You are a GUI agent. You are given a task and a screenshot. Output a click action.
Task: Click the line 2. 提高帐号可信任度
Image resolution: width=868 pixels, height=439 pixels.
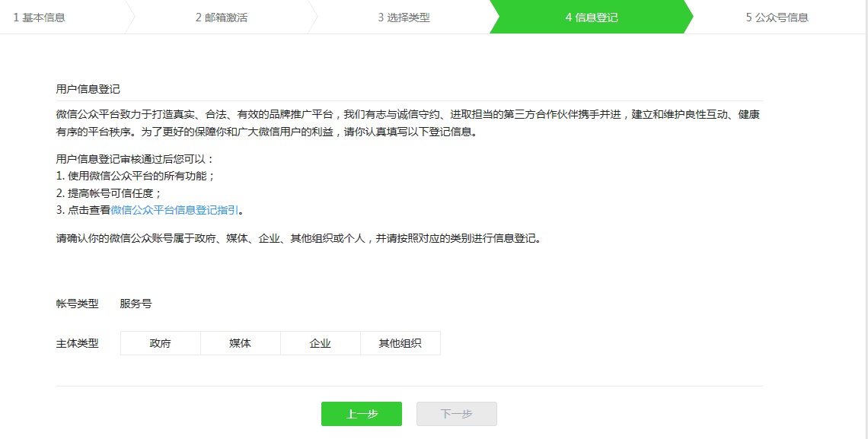(109, 193)
